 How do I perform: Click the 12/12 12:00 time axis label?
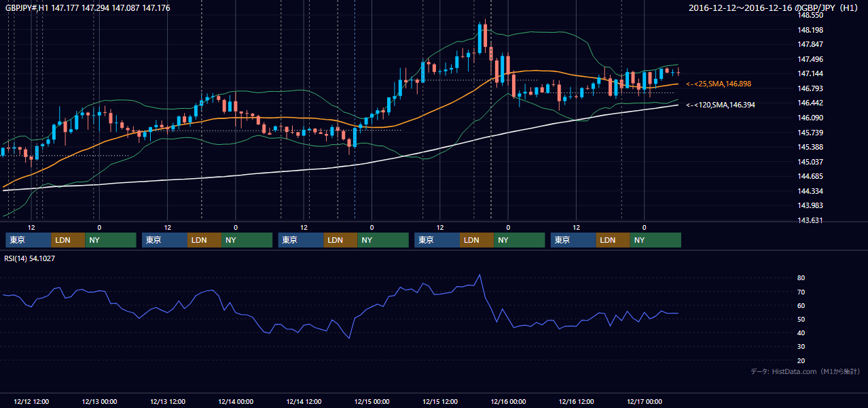31,401
